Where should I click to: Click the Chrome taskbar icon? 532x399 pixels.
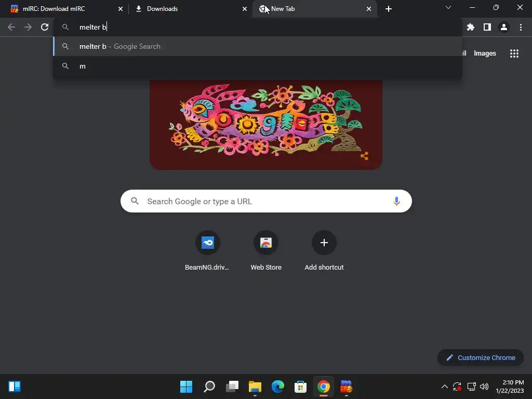click(x=323, y=387)
